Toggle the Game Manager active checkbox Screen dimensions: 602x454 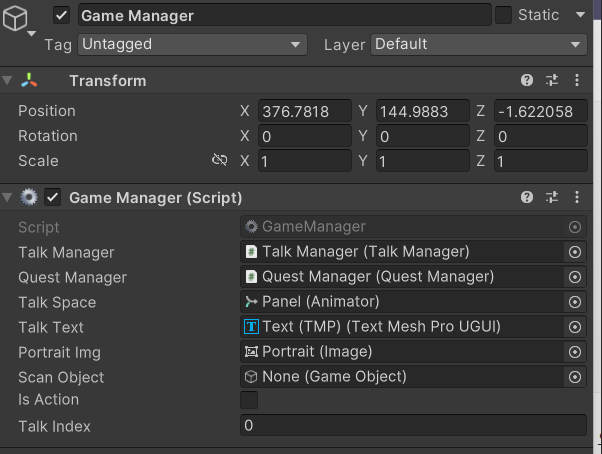click(61, 16)
